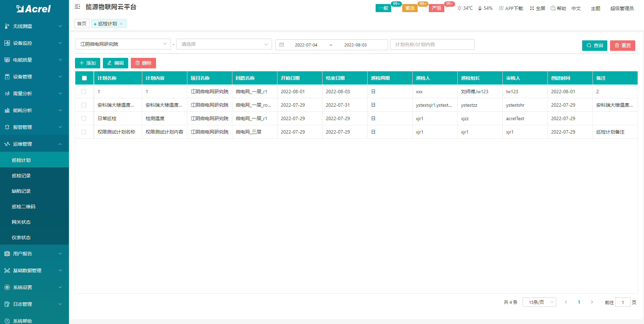Select the checkbox for 权限测试计划名称 row
This screenshot has width=644, height=324.
click(x=84, y=132)
